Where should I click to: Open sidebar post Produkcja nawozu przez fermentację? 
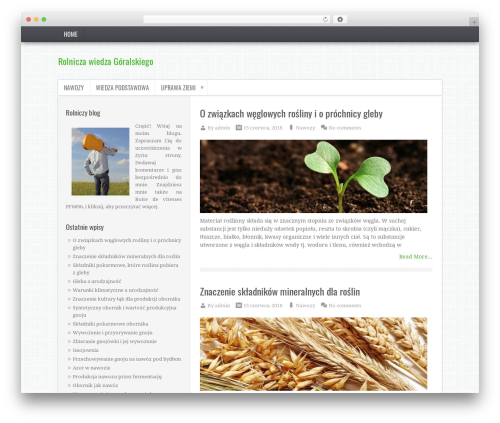point(117,376)
